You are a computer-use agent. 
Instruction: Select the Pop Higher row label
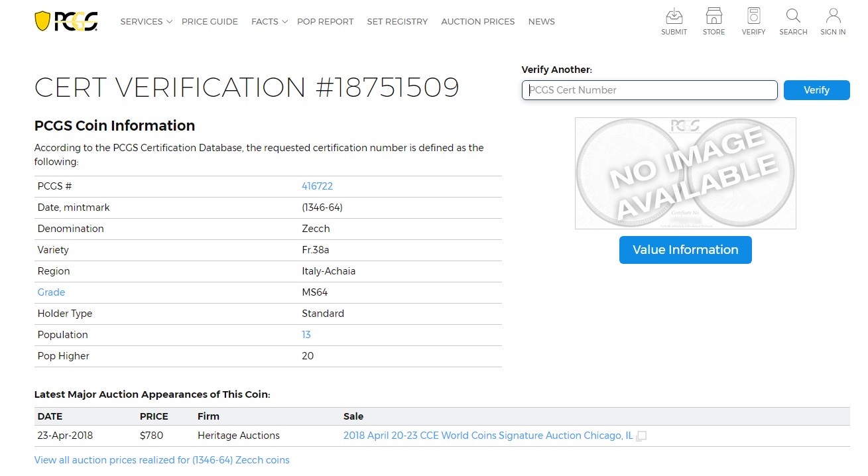tap(64, 356)
